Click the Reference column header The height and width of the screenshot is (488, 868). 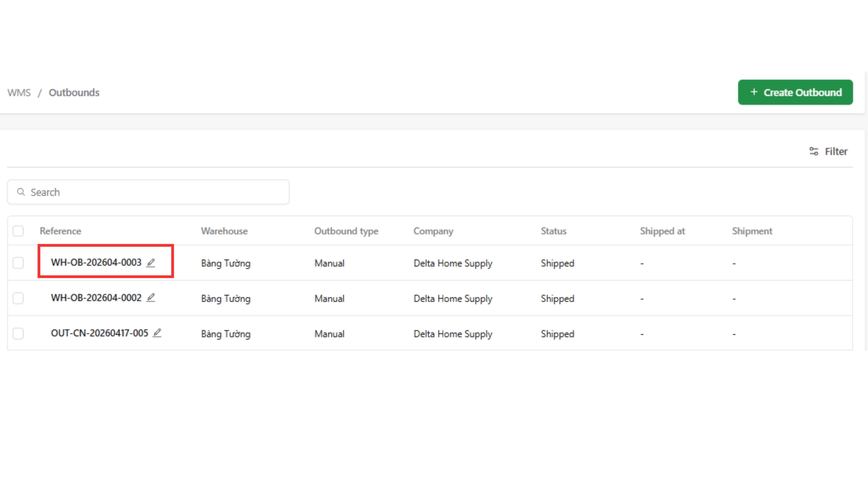[x=60, y=231]
